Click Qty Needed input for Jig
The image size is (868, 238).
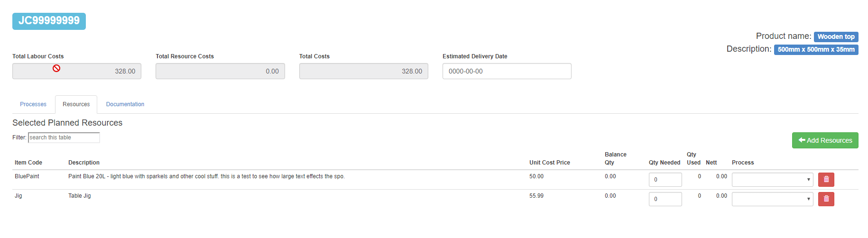pos(665,199)
